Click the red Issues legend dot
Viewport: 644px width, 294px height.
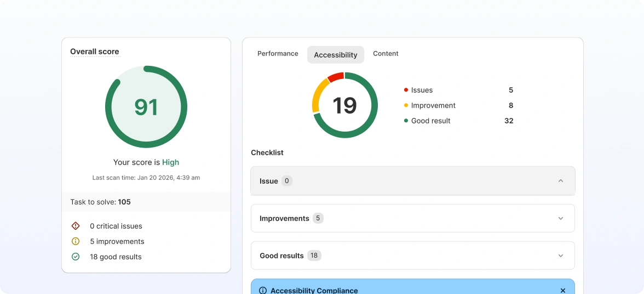[406, 90]
